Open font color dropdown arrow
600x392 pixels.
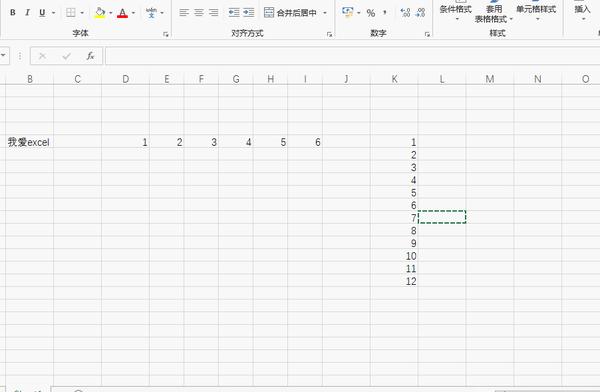(x=133, y=13)
